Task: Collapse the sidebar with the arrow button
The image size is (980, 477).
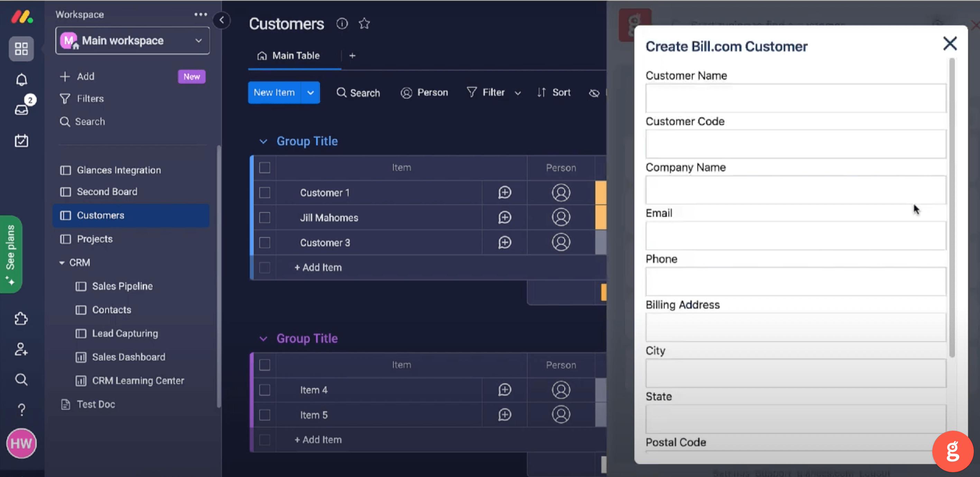Action: (x=221, y=20)
